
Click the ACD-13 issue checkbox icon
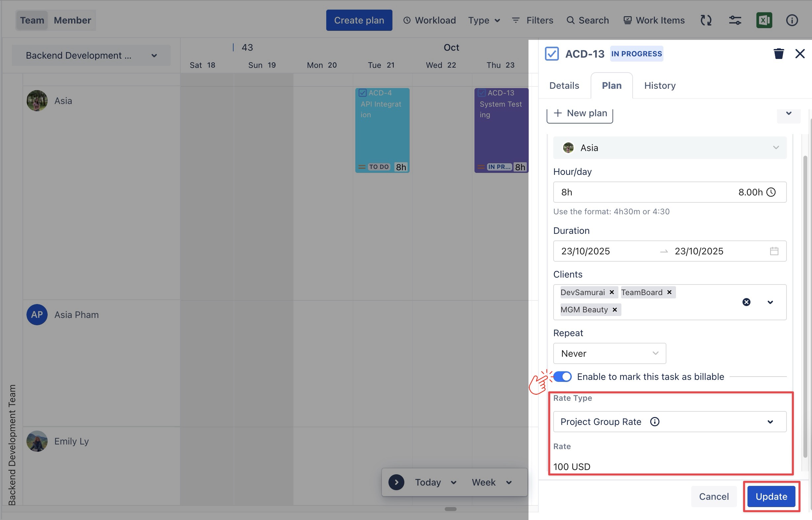tap(552, 54)
